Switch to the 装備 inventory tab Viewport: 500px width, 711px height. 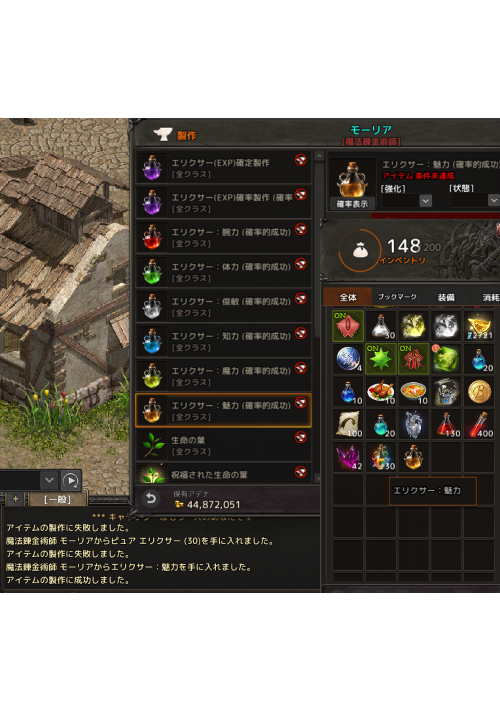446,297
